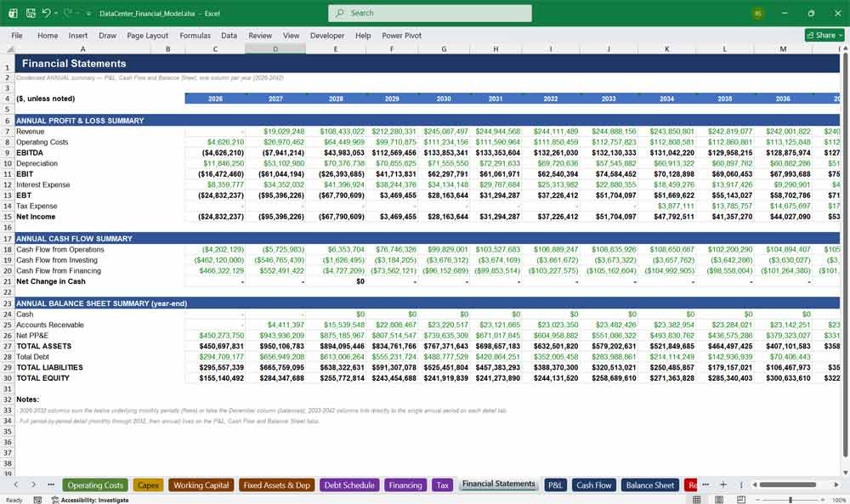Open the Home ribbon tab

coord(48,35)
